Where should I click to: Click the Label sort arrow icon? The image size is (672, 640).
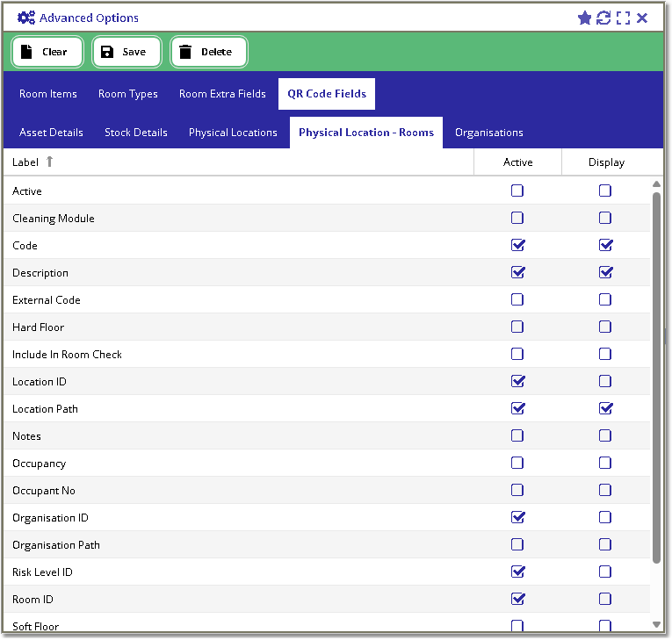(49, 162)
